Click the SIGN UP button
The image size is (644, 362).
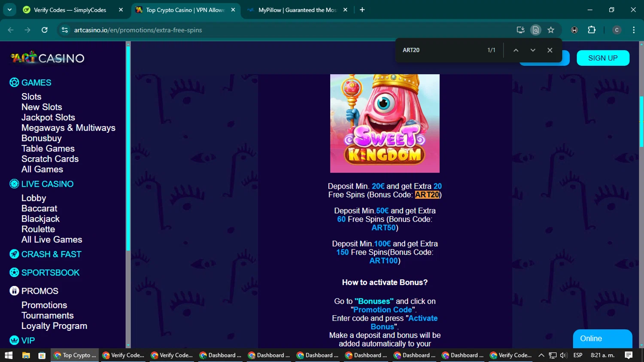click(603, 58)
